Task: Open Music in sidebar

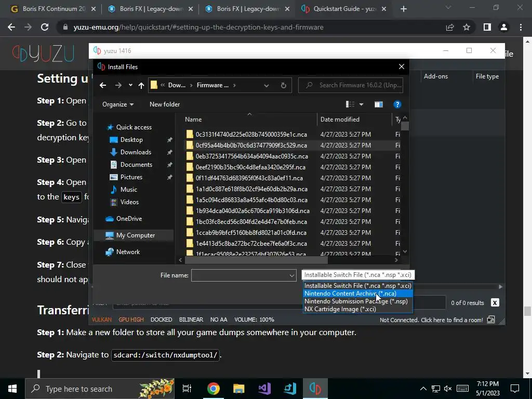Action: pyautogui.click(x=129, y=190)
